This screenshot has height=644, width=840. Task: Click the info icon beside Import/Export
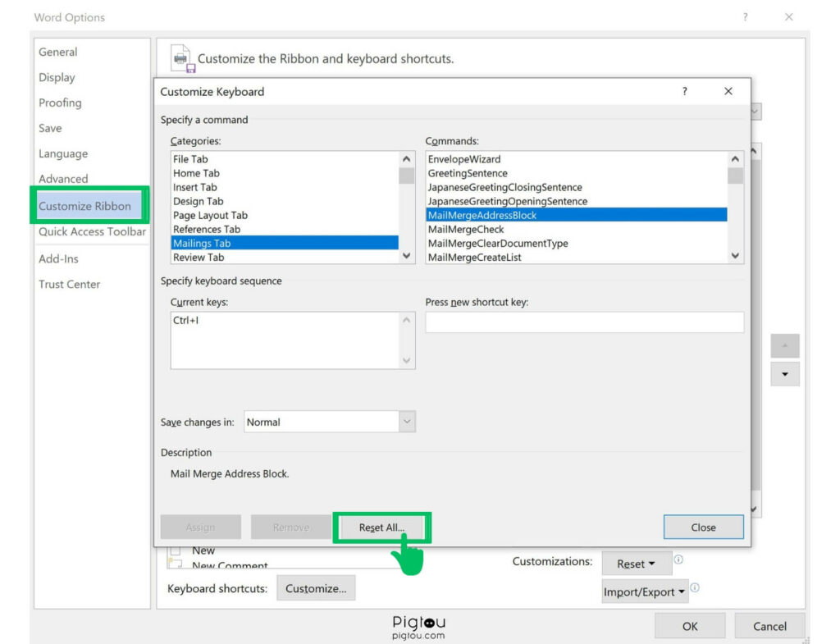click(695, 588)
